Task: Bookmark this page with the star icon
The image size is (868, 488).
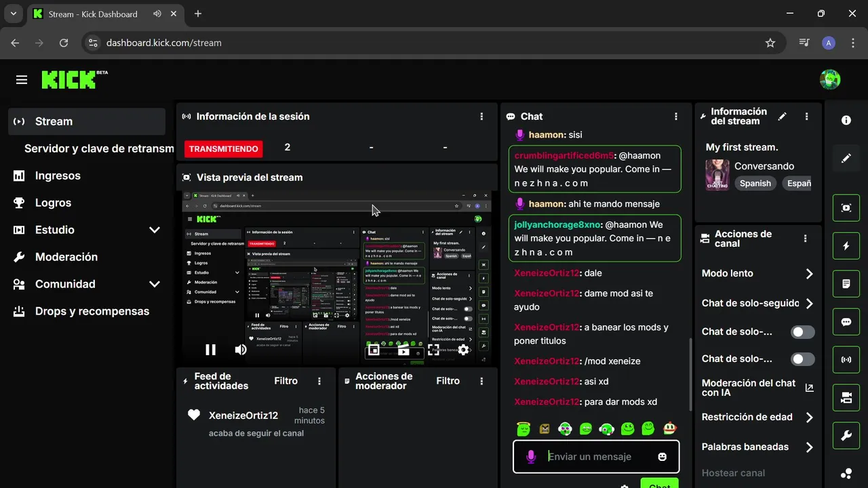Action: pos(770,43)
